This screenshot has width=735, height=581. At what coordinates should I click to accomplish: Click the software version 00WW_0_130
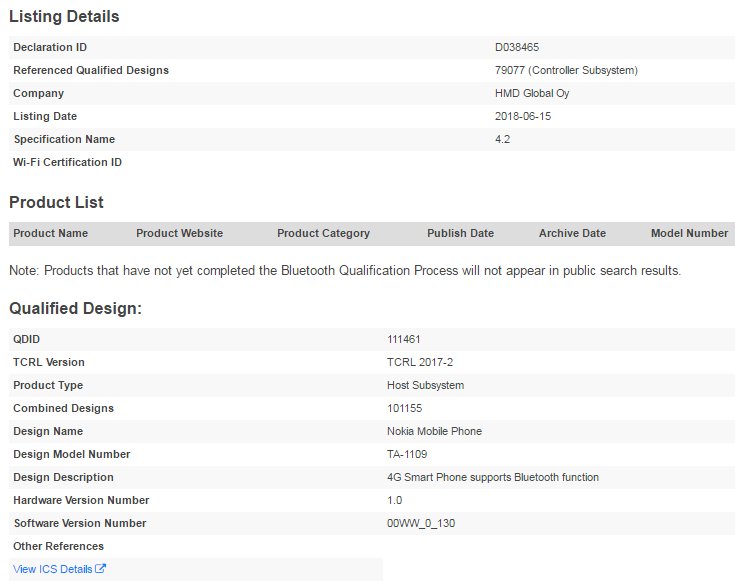coord(421,523)
